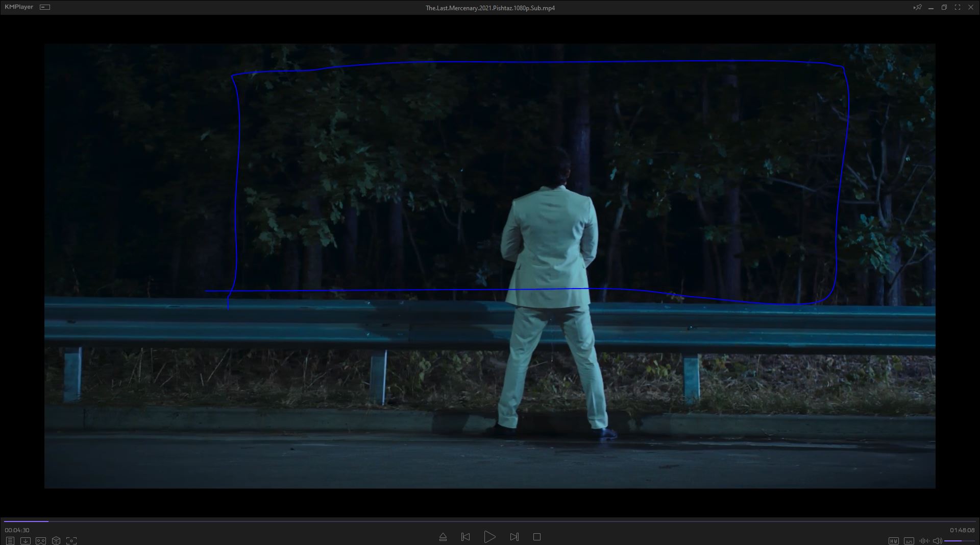
Task: Open the 3D cube settings icon
Action: [56, 540]
